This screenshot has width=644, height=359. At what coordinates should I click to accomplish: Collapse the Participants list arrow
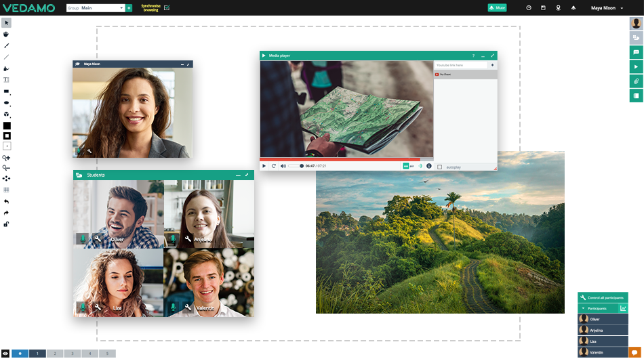[583, 308]
